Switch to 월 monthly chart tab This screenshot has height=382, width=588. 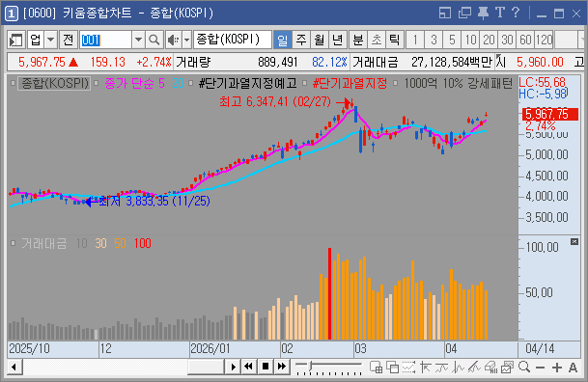(320, 40)
